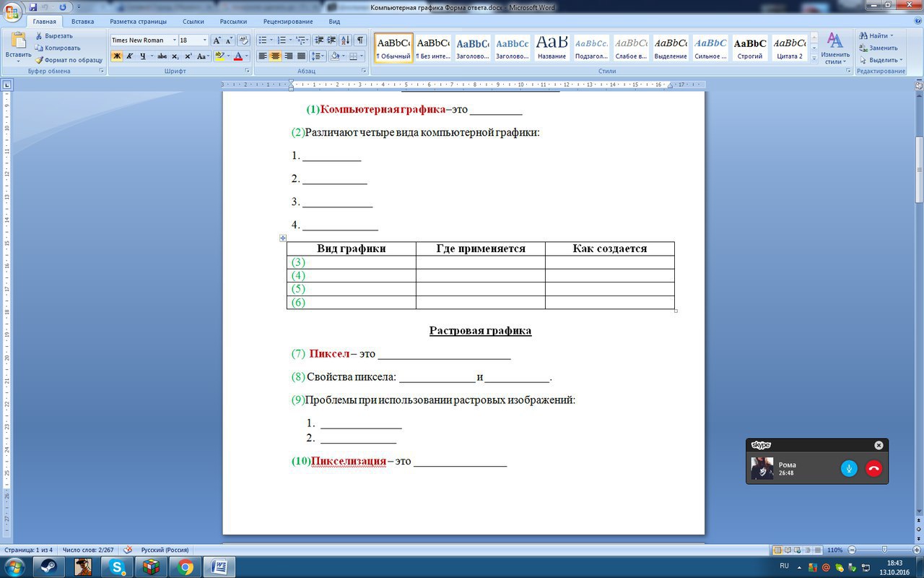Screen dimensions: 924x578
Task: Click the Найти (Find) binoculars button
Action: point(876,35)
